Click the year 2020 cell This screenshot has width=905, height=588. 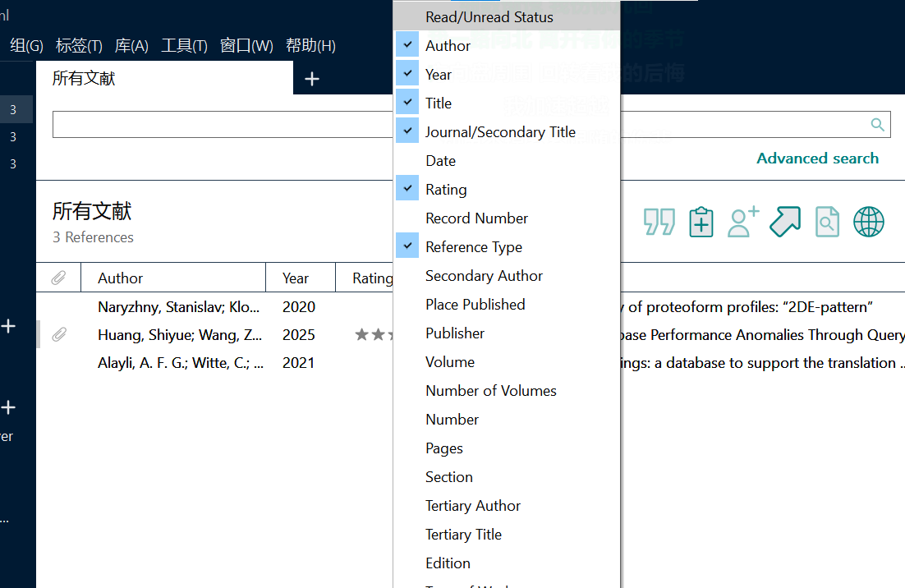pos(299,307)
